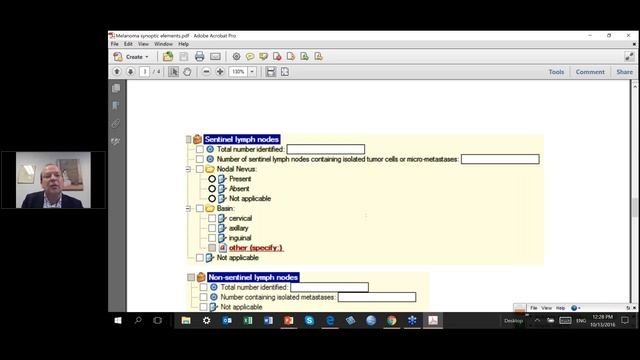Viewport: 640px width, 360px height.
Task: Open the Share pane
Action: coord(624,72)
